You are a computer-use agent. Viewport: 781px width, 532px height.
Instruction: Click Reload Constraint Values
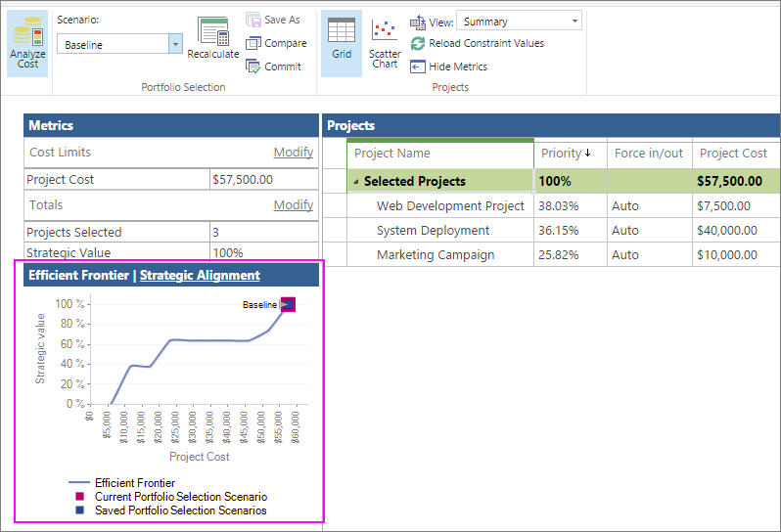(x=478, y=43)
